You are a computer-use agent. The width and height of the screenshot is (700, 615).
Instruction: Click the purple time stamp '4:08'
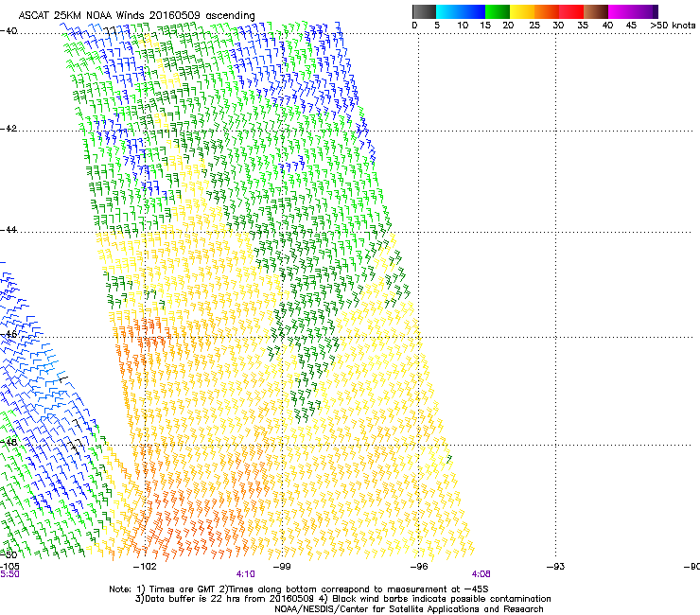click(481, 574)
